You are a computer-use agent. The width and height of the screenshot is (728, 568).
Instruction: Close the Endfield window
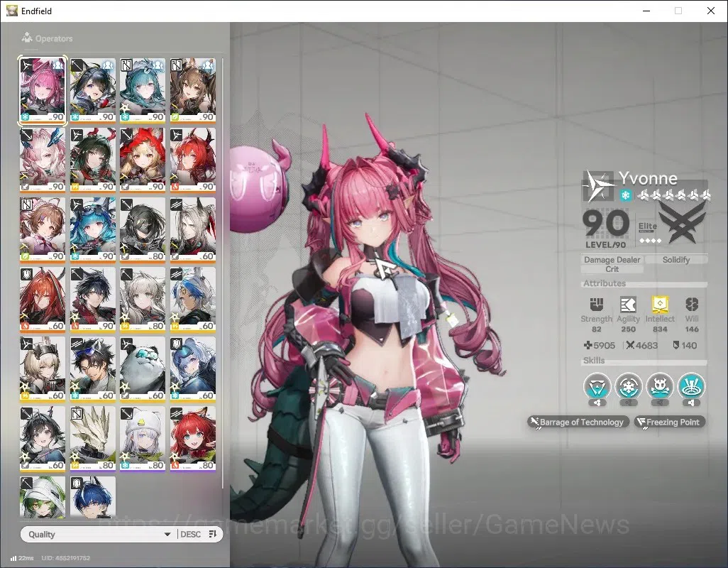click(711, 11)
